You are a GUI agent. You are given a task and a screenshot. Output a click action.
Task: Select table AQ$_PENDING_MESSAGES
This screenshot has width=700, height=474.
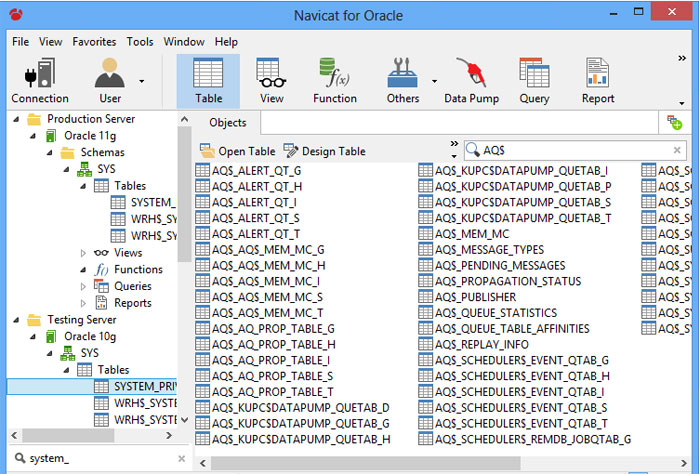[492, 266]
